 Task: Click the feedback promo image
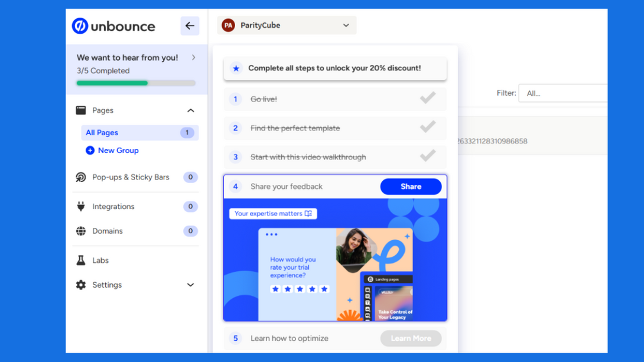point(335,260)
